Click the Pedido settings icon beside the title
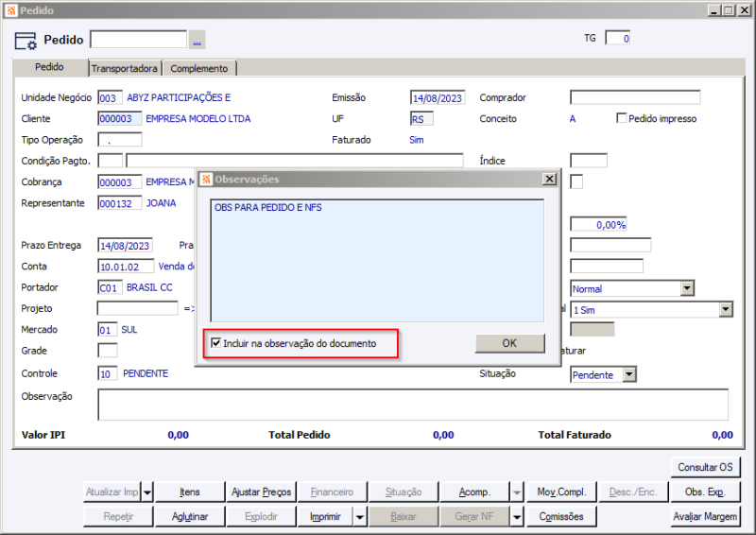Screen dimensions: 756x535 point(26,41)
